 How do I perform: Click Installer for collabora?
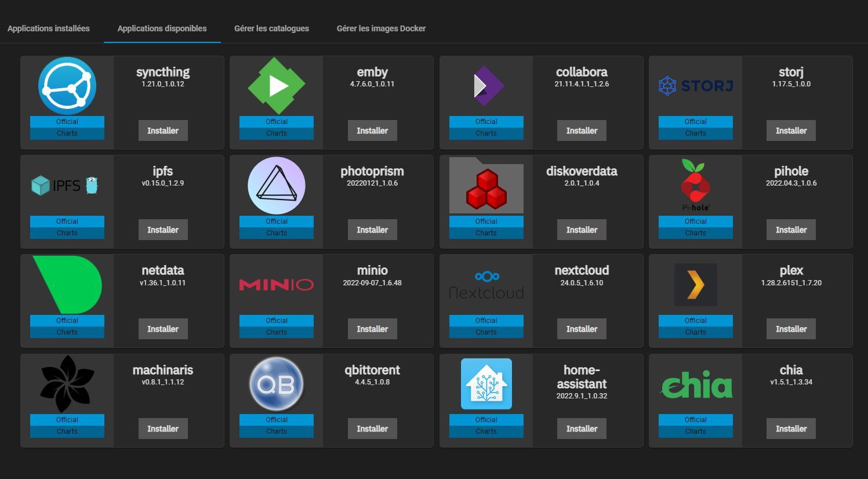point(582,130)
